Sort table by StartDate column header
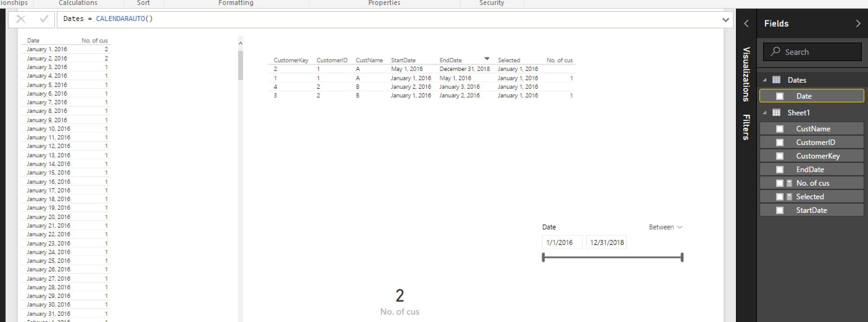The image size is (868, 322). click(403, 60)
